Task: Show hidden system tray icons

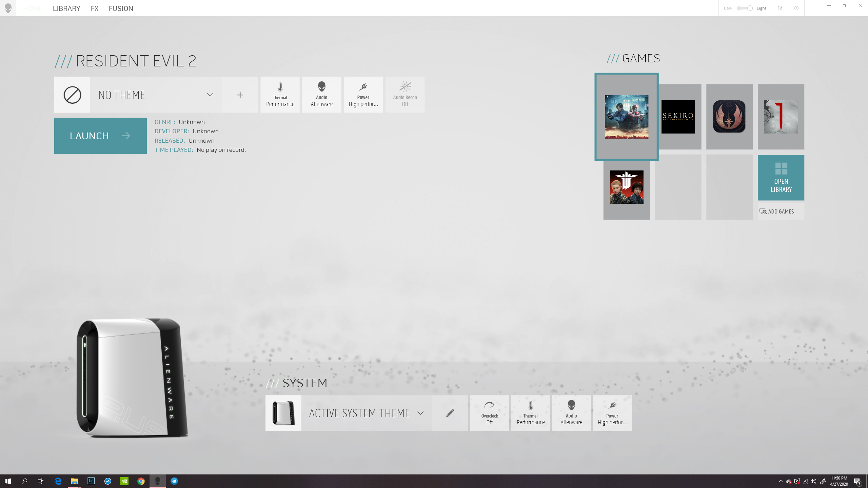Action: coord(781,481)
